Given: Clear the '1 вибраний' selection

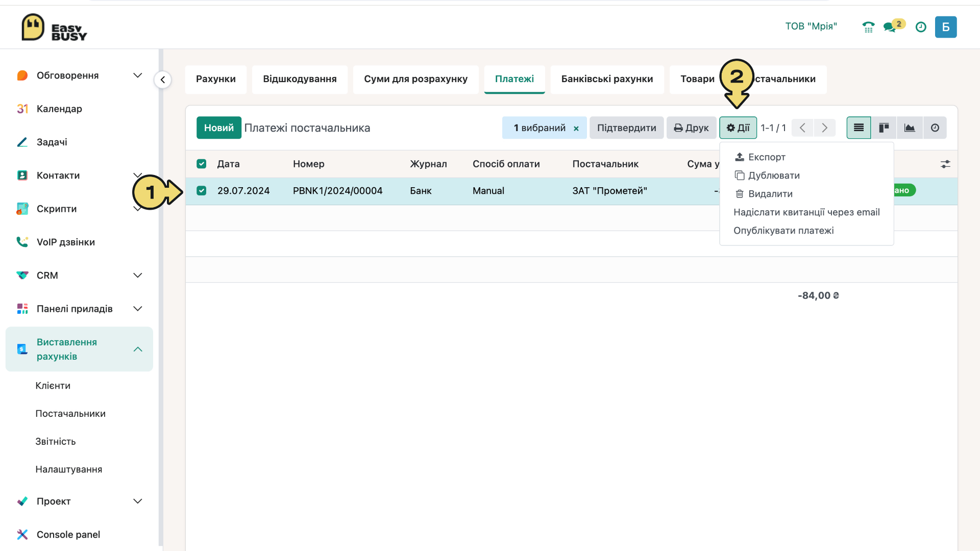Looking at the screenshot, I should coord(576,129).
